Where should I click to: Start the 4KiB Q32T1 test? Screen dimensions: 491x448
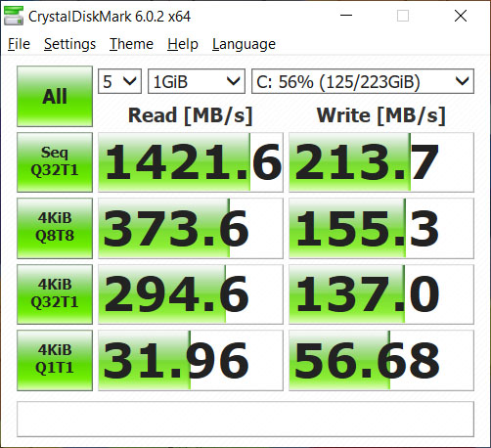click(55, 294)
